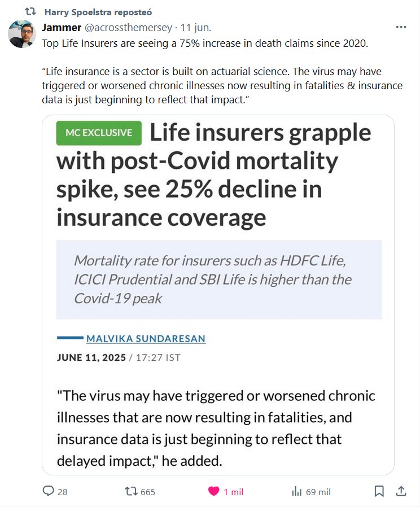Click the MALVIKA SUNDARESAN author link

click(146, 339)
